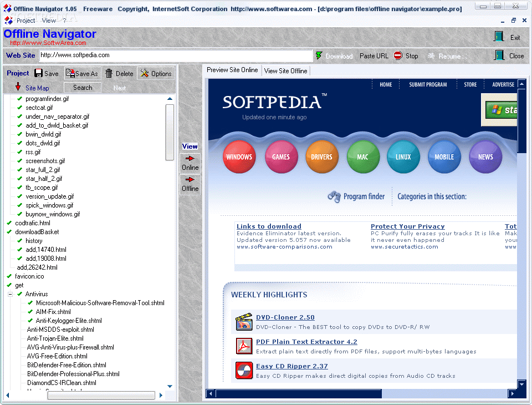532x405 pixels.
Task: Click the green lightning Download icon
Action: [319, 55]
